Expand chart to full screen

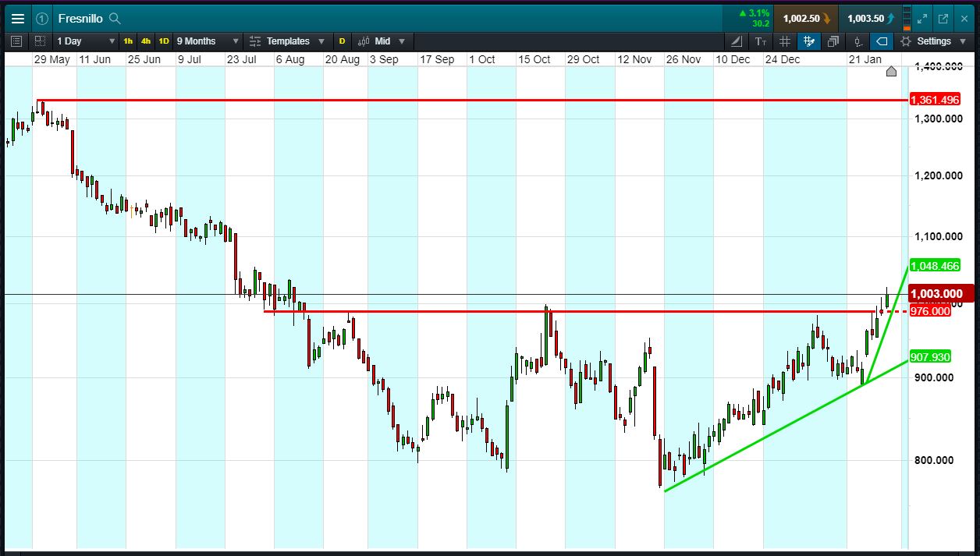coord(922,18)
